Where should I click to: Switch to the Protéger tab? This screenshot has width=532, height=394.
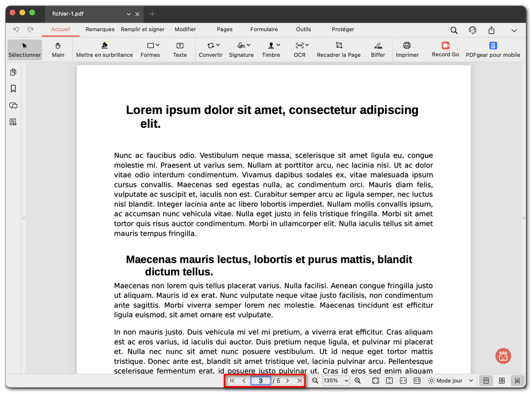[x=343, y=30]
